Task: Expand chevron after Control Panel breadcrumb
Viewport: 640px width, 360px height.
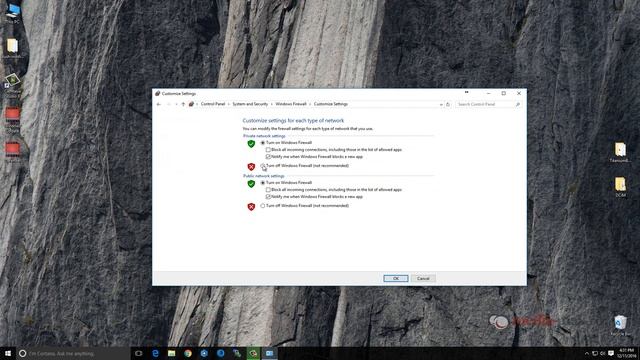Action: point(229,104)
